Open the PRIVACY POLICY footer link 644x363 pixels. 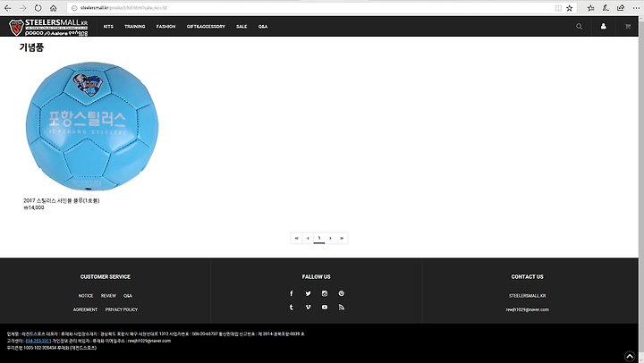(x=122, y=309)
